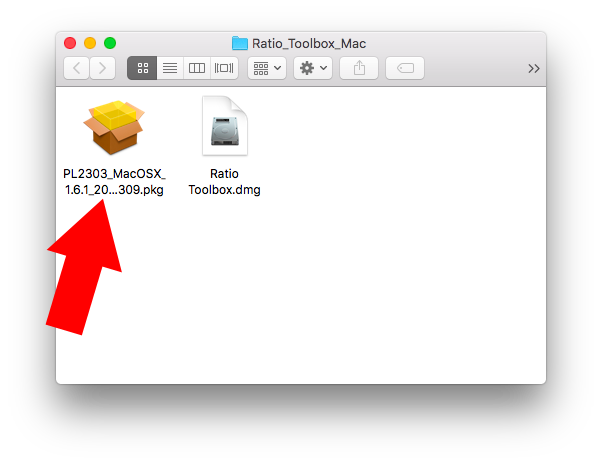Click the PL2303_MacOSX_1.6.1 pkg file name
The height and width of the screenshot is (464, 602).
tap(114, 182)
